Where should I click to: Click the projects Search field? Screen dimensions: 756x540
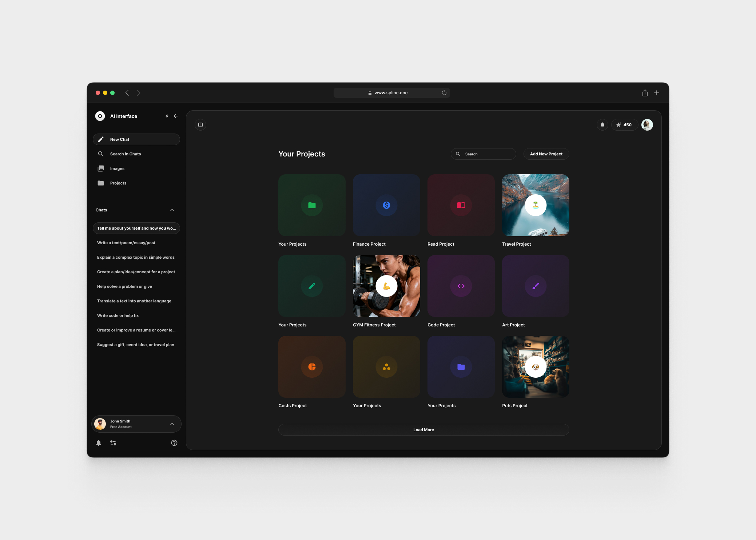[x=484, y=154]
